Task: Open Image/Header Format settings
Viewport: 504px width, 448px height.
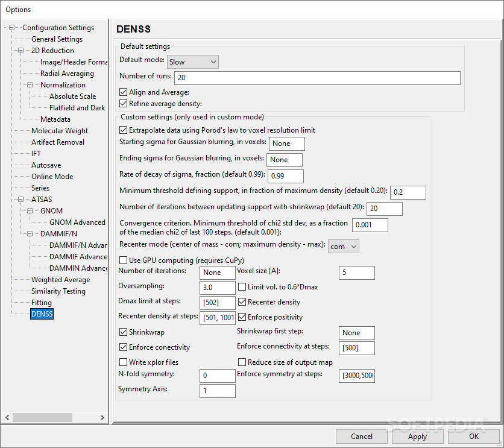Action: click(x=74, y=62)
